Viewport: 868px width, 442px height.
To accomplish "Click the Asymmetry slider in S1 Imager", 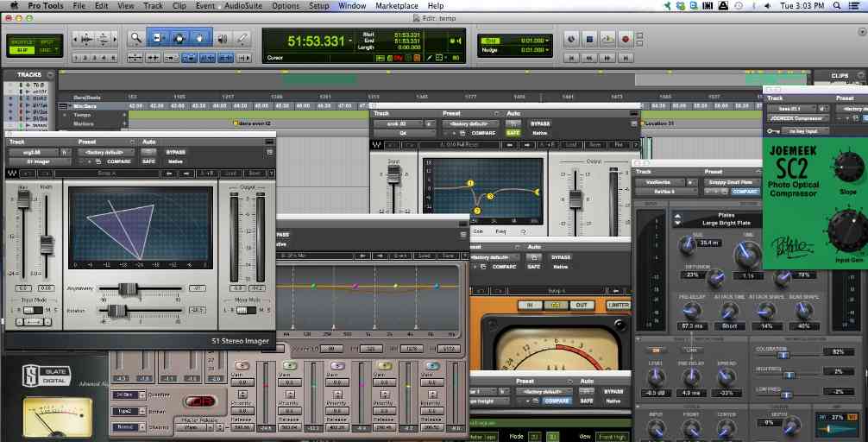I will point(129,288).
